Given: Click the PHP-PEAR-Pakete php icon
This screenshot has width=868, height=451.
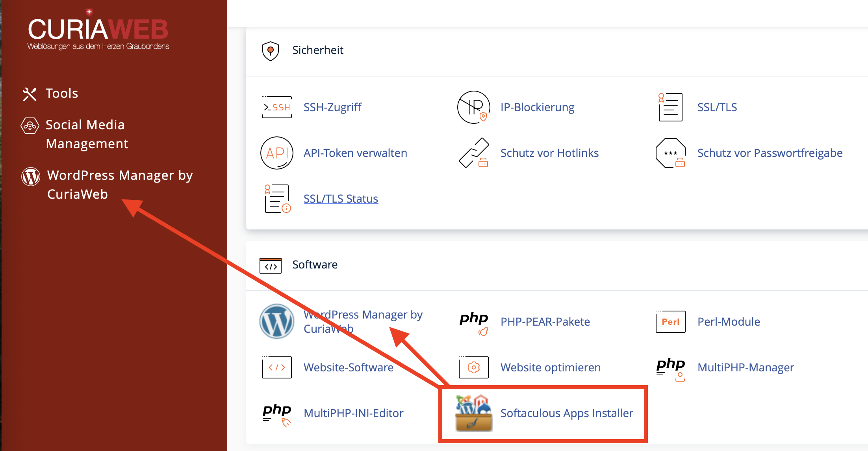Looking at the screenshot, I should tap(474, 323).
